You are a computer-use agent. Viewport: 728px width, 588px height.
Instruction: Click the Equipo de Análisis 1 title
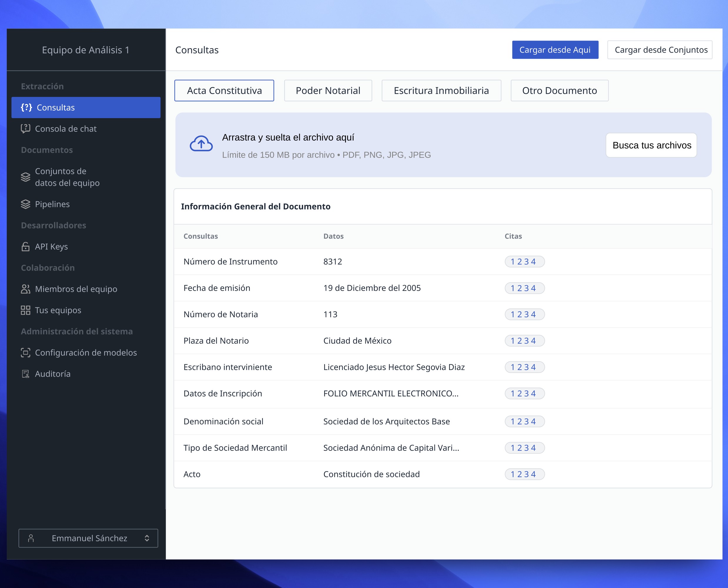(86, 50)
